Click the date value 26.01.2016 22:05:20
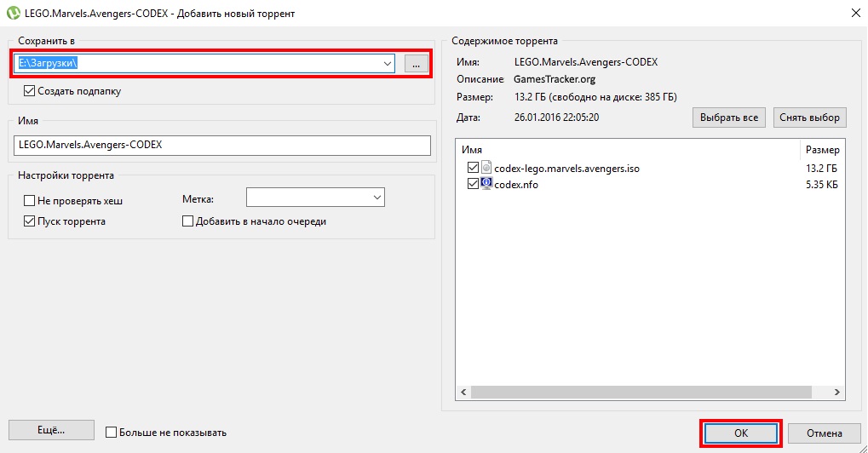 [556, 118]
